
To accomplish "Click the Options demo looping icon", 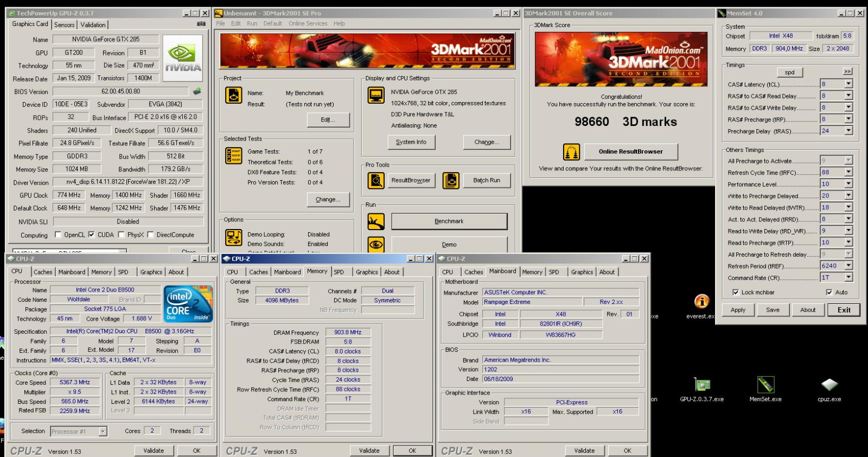I will (x=234, y=238).
